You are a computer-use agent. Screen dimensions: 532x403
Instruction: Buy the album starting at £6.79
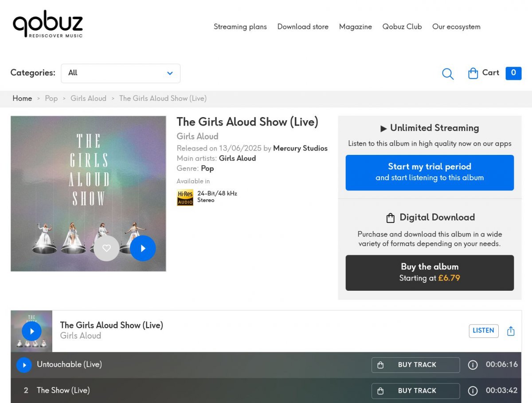pos(430,273)
